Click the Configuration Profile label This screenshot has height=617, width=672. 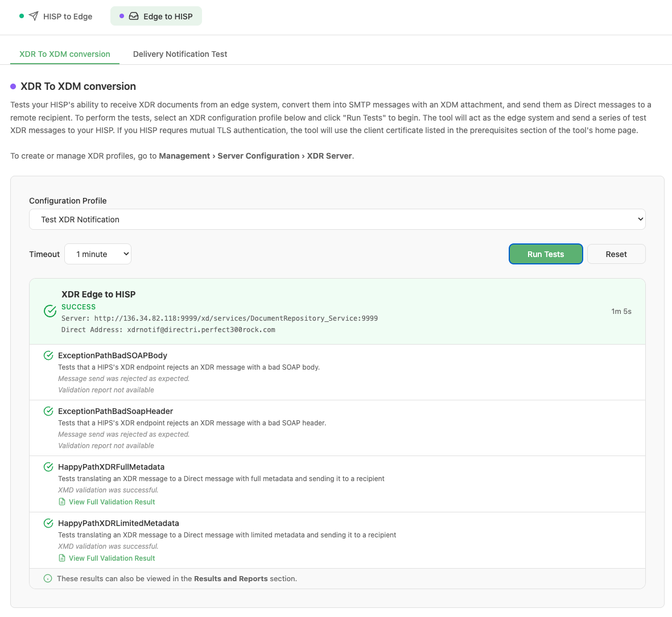68,201
